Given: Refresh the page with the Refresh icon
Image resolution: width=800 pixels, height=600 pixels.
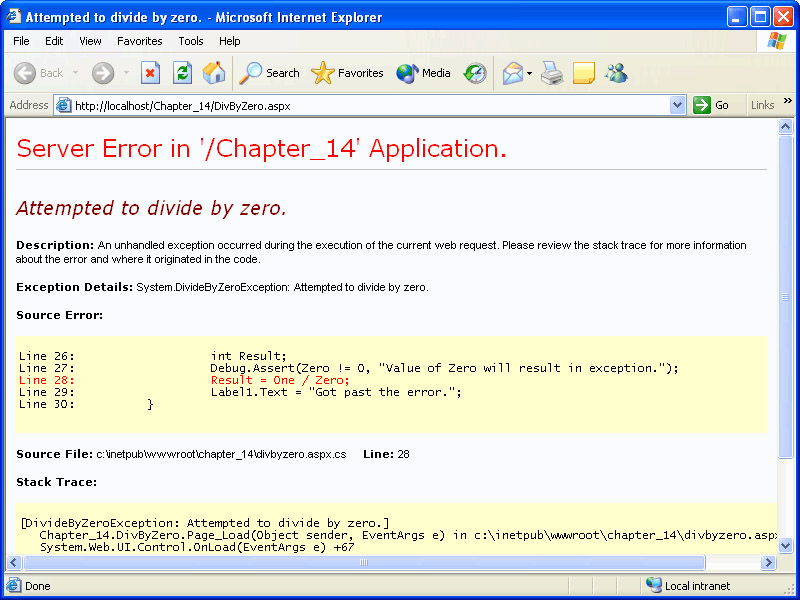Looking at the screenshot, I should [x=182, y=73].
